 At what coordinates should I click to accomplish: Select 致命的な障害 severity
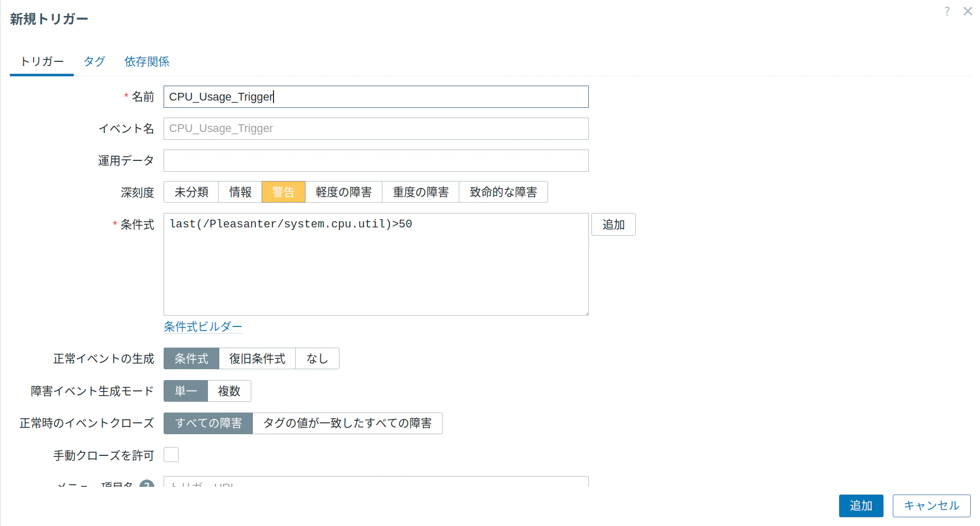click(503, 192)
